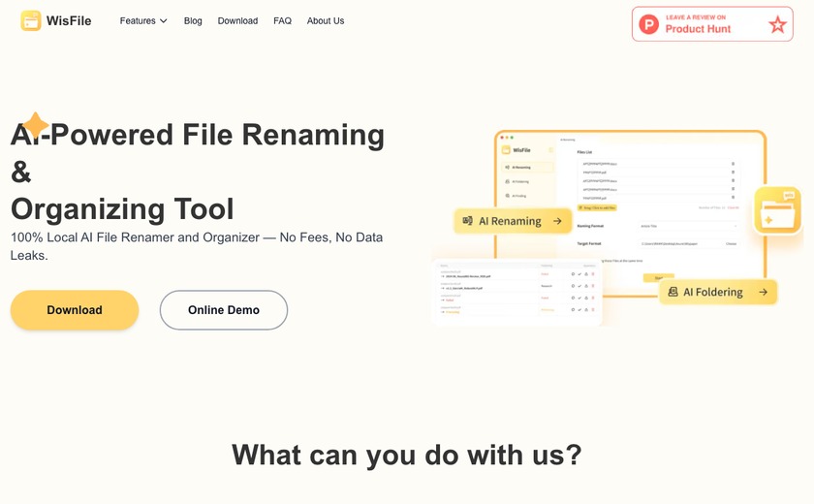814x504 pixels.
Task: Click the sparkle star decoration over heading
Action: tap(36, 125)
